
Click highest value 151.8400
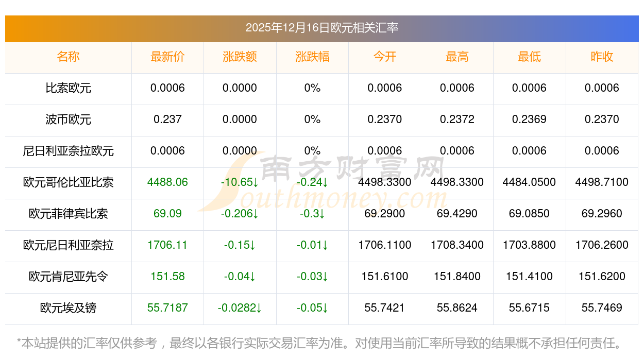click(x=457, y=277)
